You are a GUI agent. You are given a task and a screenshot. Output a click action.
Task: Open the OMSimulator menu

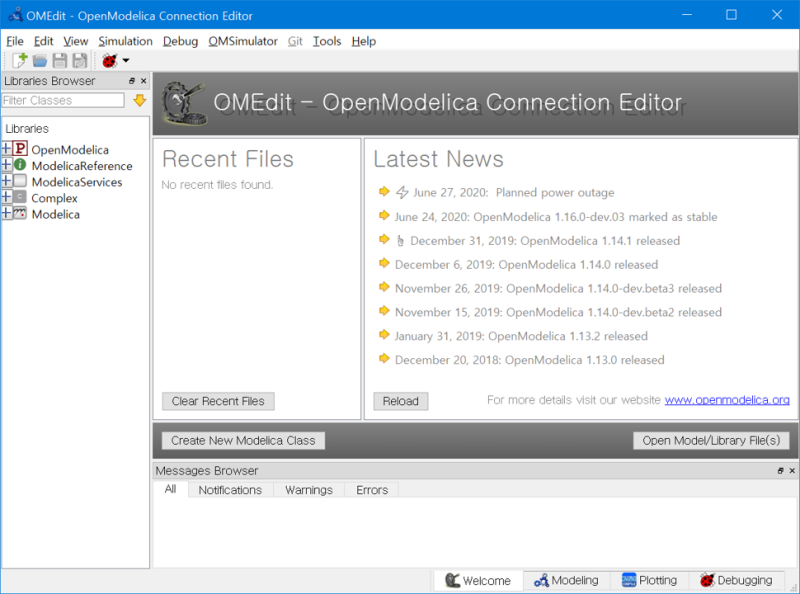point(243,41)
